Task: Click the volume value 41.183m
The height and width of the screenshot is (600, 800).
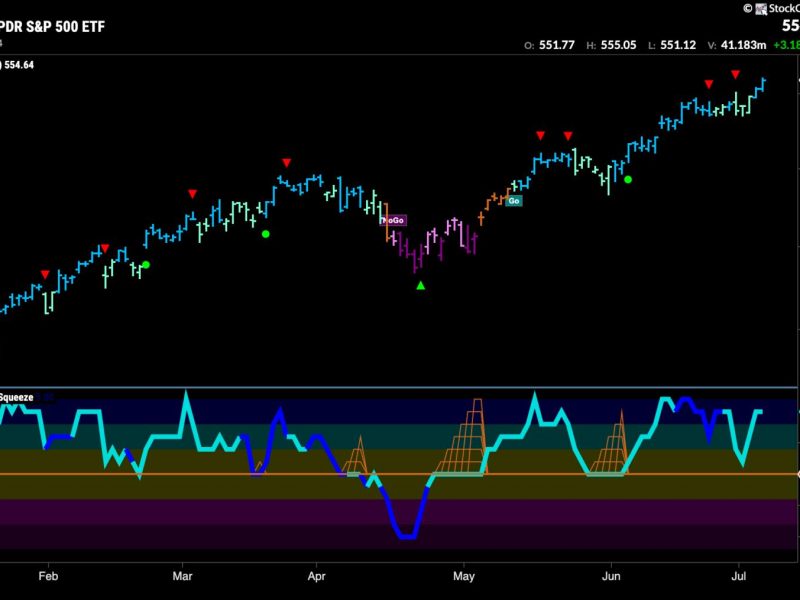Action: click(743, 45)
